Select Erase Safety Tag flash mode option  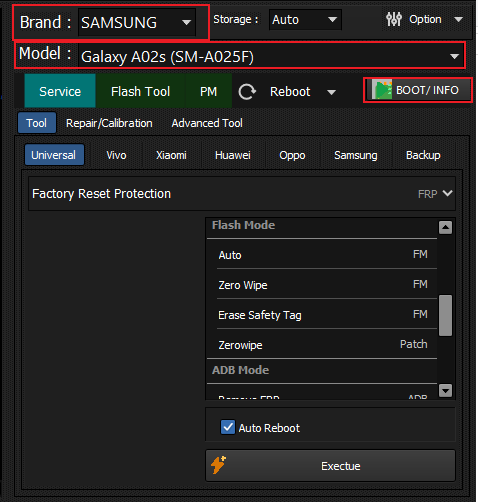[x=323, y=315]
